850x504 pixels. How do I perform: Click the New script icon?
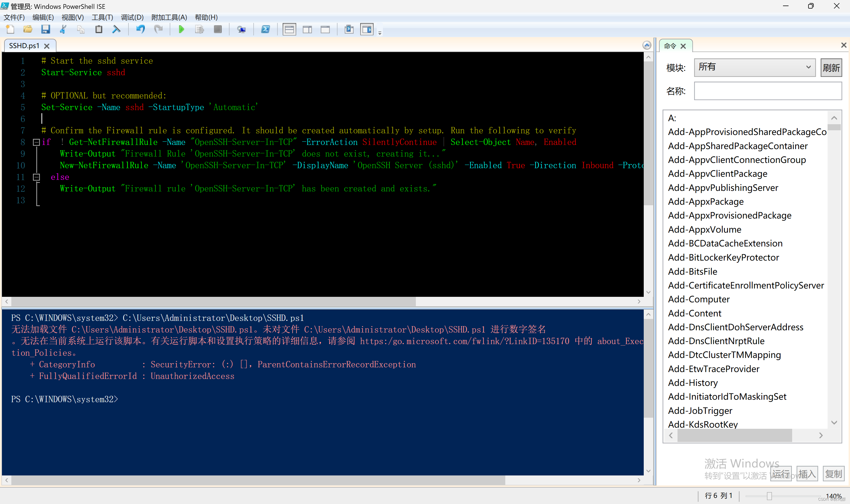[10, 30]
